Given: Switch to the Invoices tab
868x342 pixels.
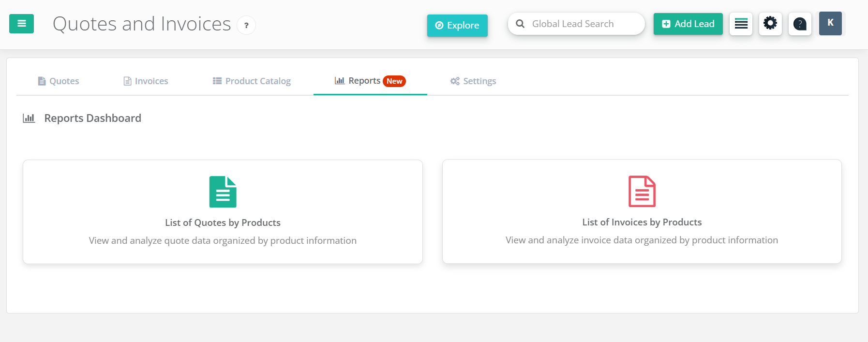Looking at the screenshot, I should [146, 81].
